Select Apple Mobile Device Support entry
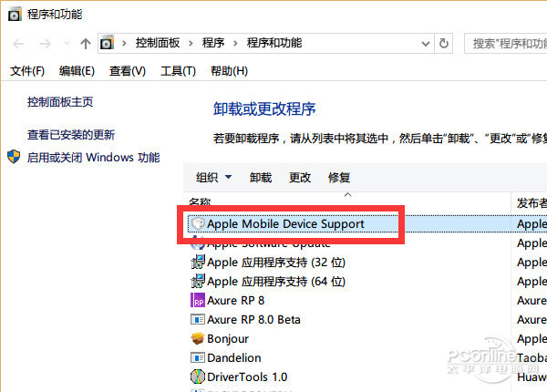The image size is (547, 392). click(x=285, y=224)
